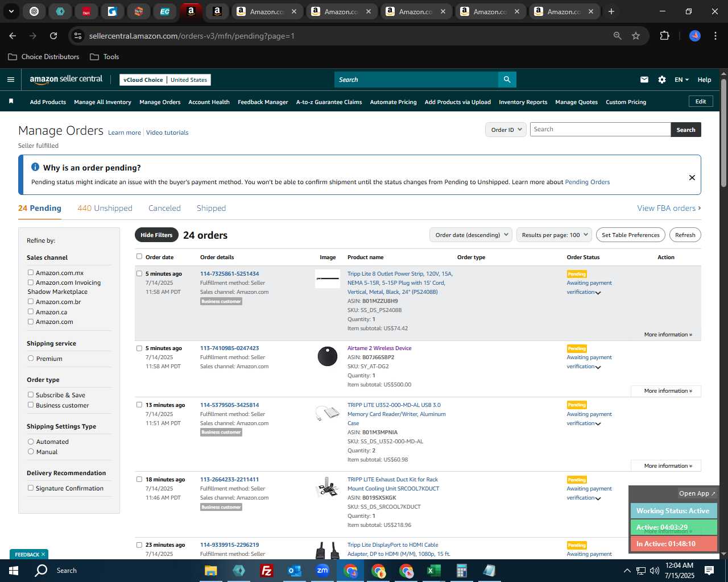Open a new browser tab
Image resolution: width=728 pixels, height=582 pixels.
click(x=611, y=11)
